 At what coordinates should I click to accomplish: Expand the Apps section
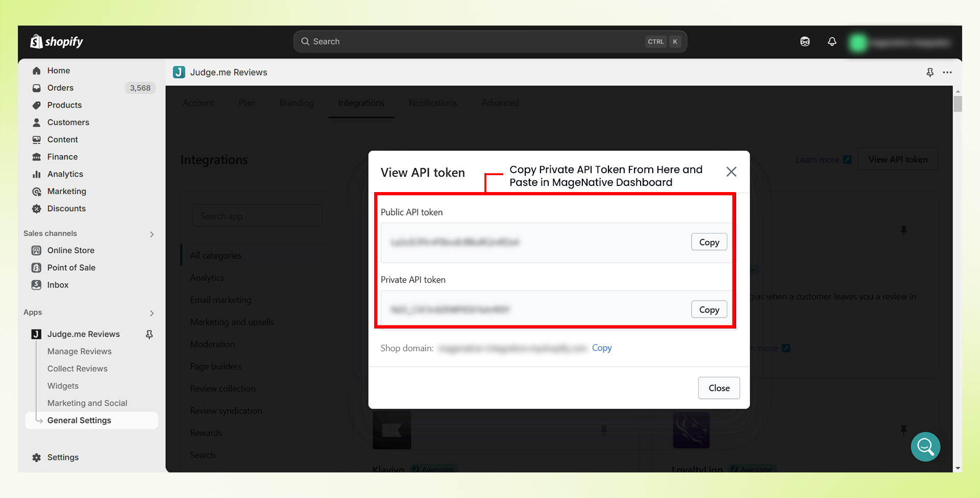(x=152, y=313)
